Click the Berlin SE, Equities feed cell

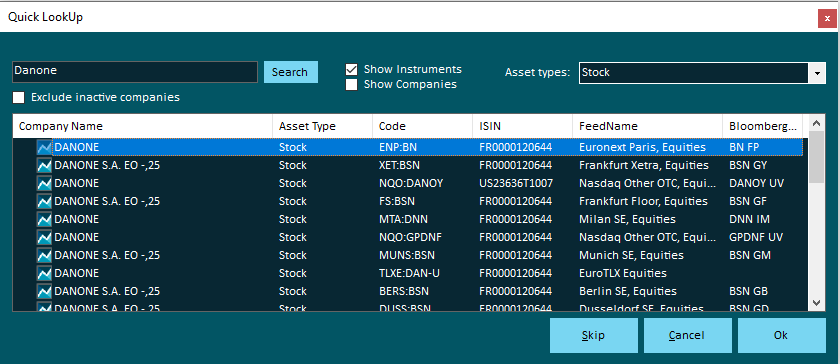tap(647, 291)
